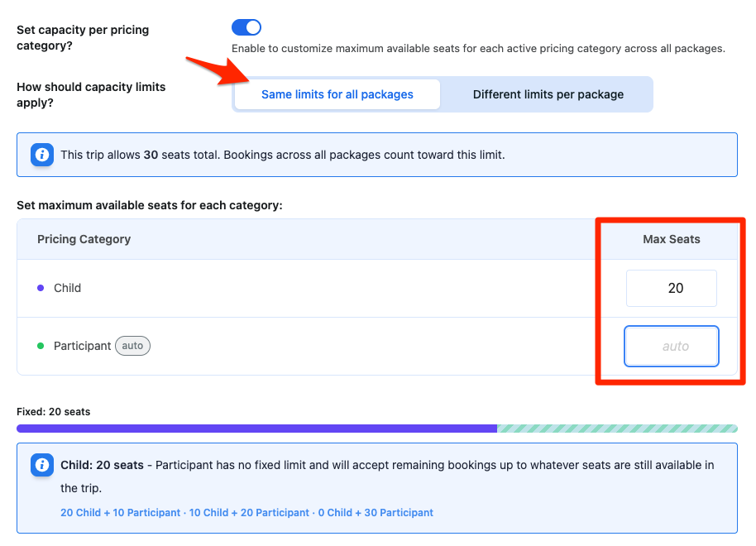Click the green dot next to Participant
Viewport: 756px width, 546px height.
pos(41,346)
